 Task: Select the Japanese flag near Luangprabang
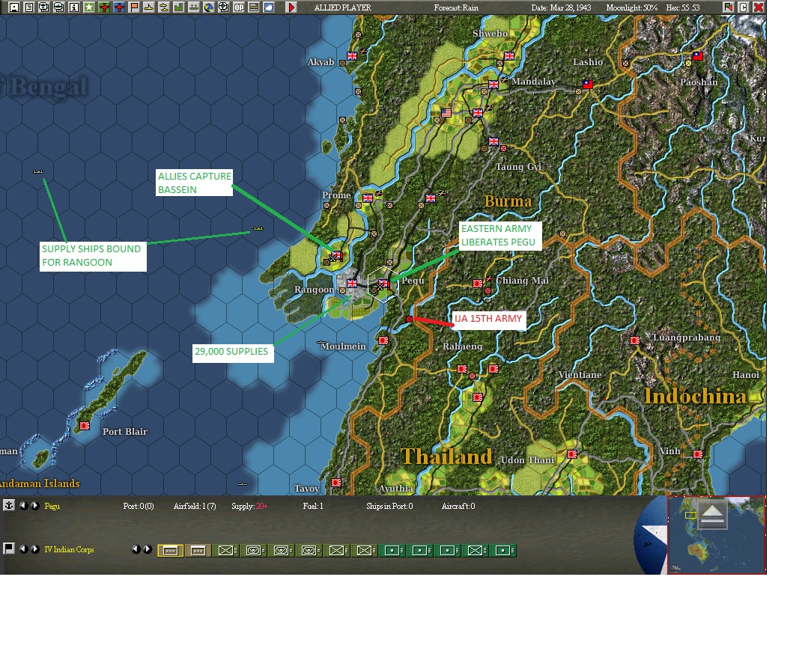tap(635, 340)
